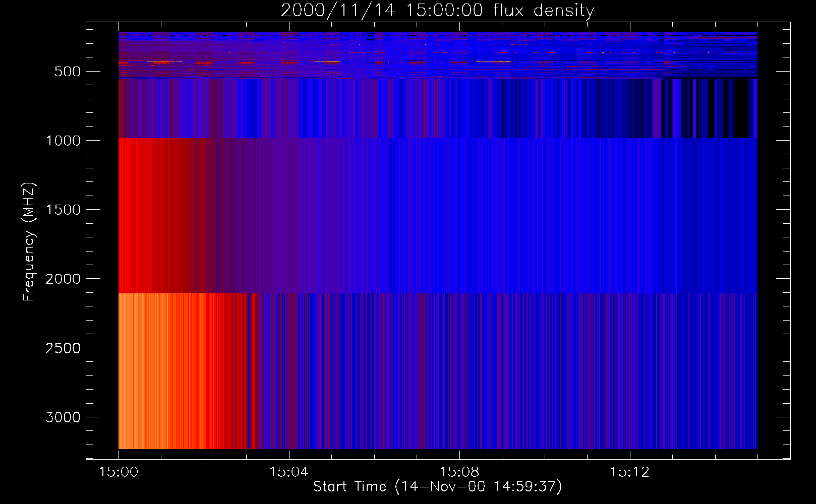Click the 3000 frequency tick label

tap(63, 417)
